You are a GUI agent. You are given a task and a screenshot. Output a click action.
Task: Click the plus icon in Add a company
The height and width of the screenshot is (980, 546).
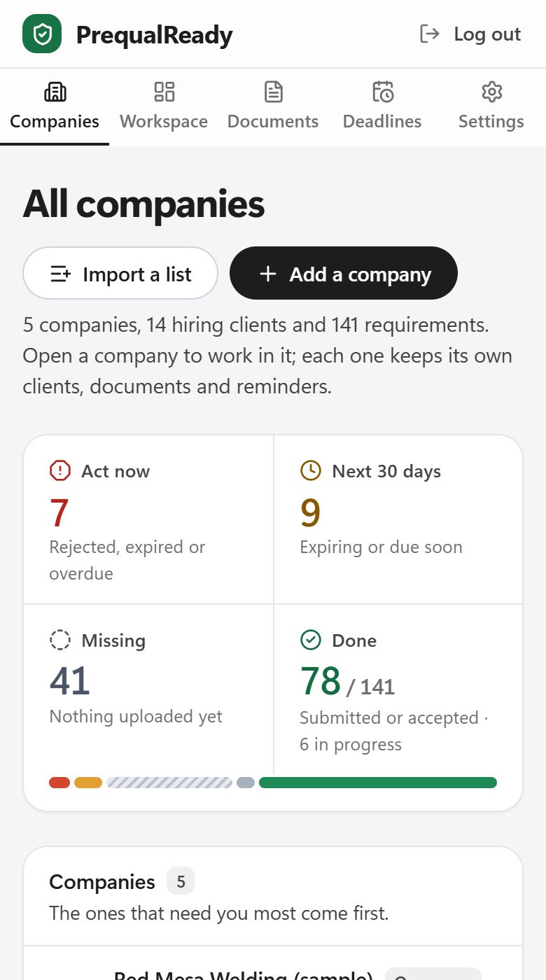click(x=267, y=274)
